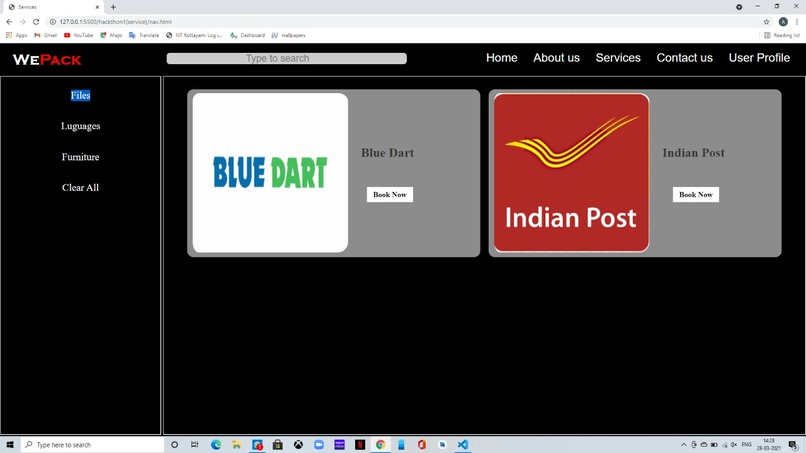Open the Chrome profile avatar
The width and height of the screenshot is (806, 453).
pos(783,22)
